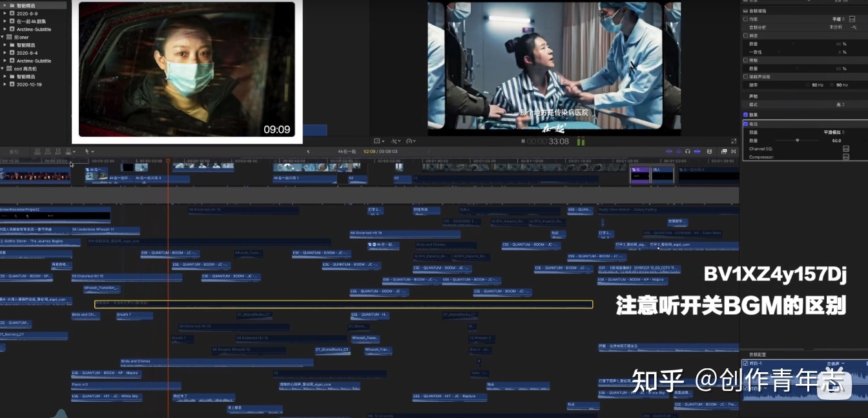Expand the 2020-8-9 event triangle

pyautogui.click(x=5, y=14)
